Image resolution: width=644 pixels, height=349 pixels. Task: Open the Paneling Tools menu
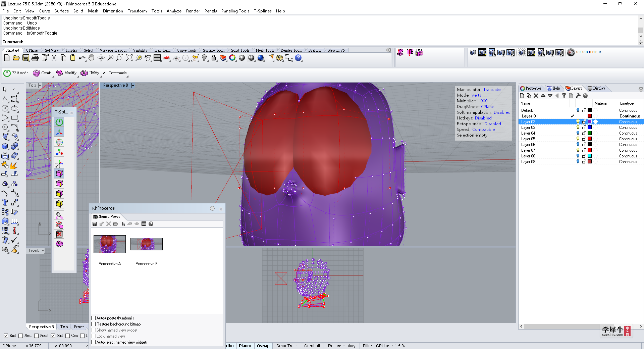[235, 11]
